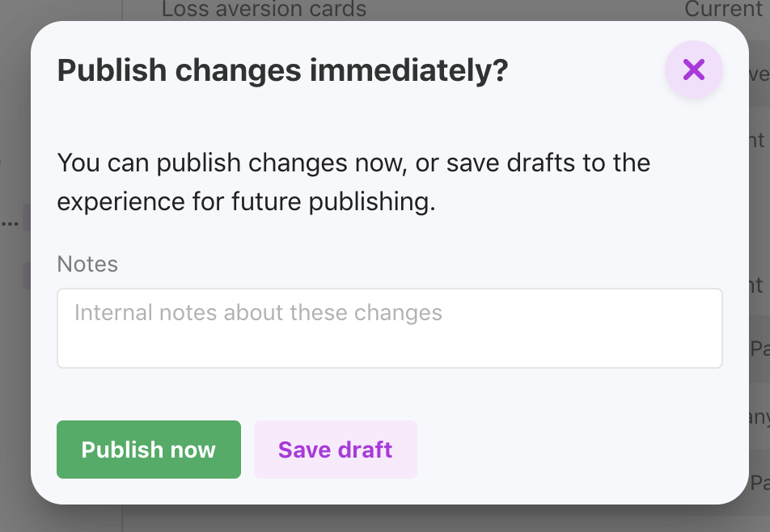Viewport: 770px width, 532px height.
Task: Select "Loss aversion cards" behind the dialog
Action: (264, 10)
